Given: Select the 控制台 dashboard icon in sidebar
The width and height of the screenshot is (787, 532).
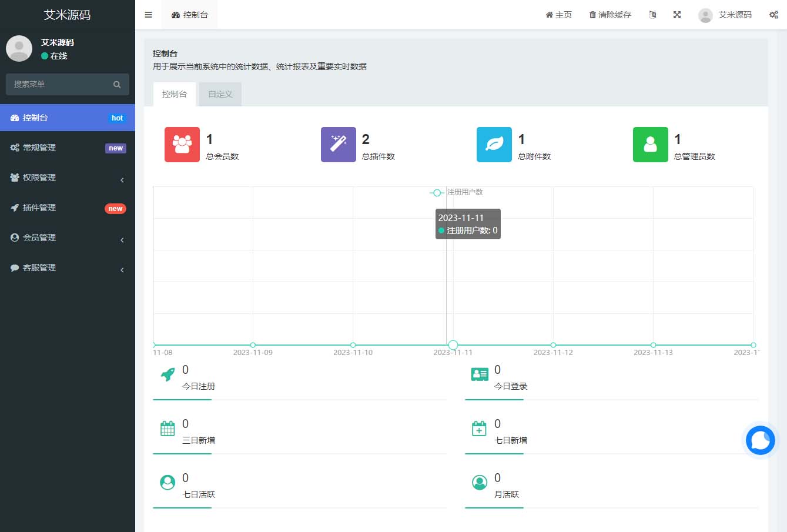Looking at the screenshot, I should pos(16,117).
